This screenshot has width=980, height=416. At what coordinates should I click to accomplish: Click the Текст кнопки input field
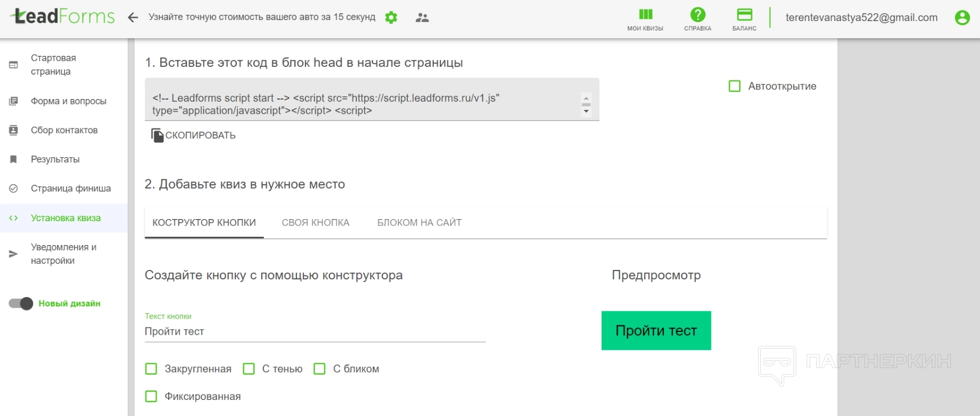[315, 331]
